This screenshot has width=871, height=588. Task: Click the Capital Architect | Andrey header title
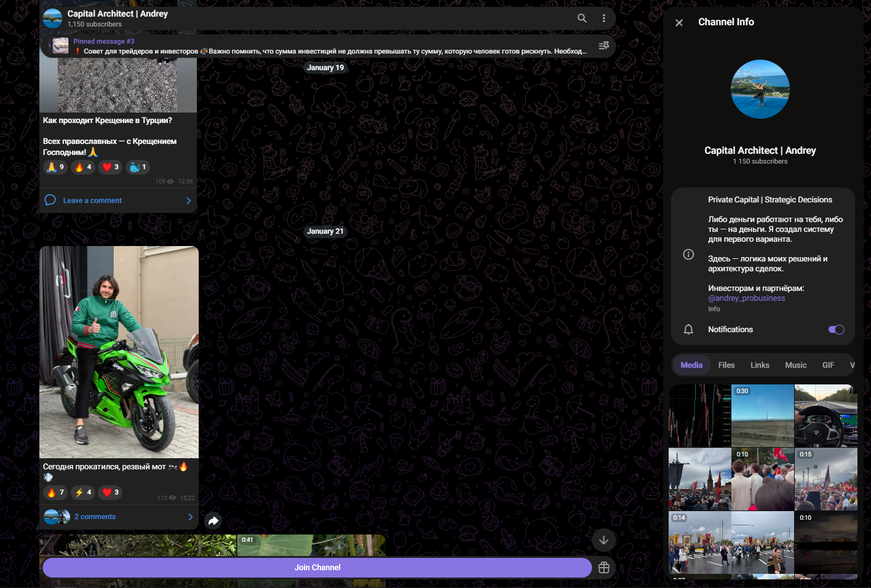tap(117, 14)
